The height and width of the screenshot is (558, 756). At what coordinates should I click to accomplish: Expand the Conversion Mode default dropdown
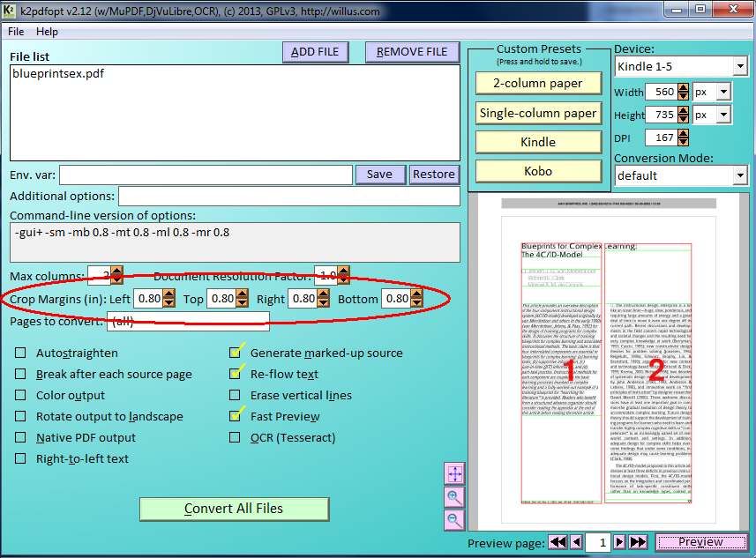[681, 176]
